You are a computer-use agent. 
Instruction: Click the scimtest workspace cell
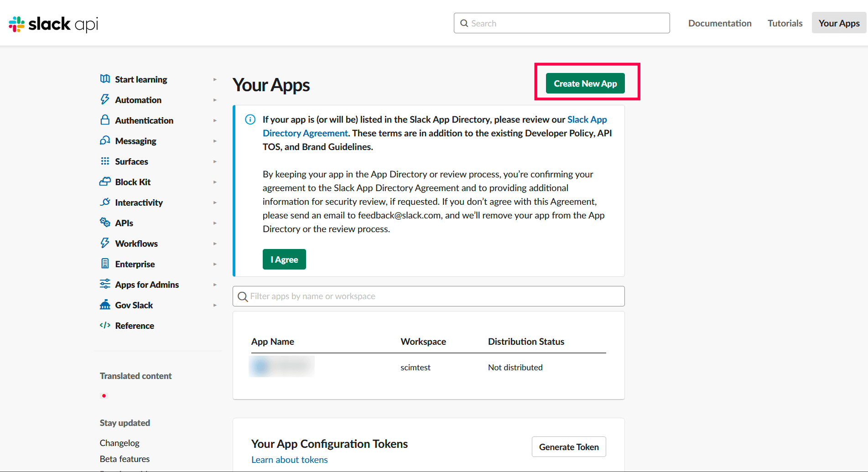(416, 368)
